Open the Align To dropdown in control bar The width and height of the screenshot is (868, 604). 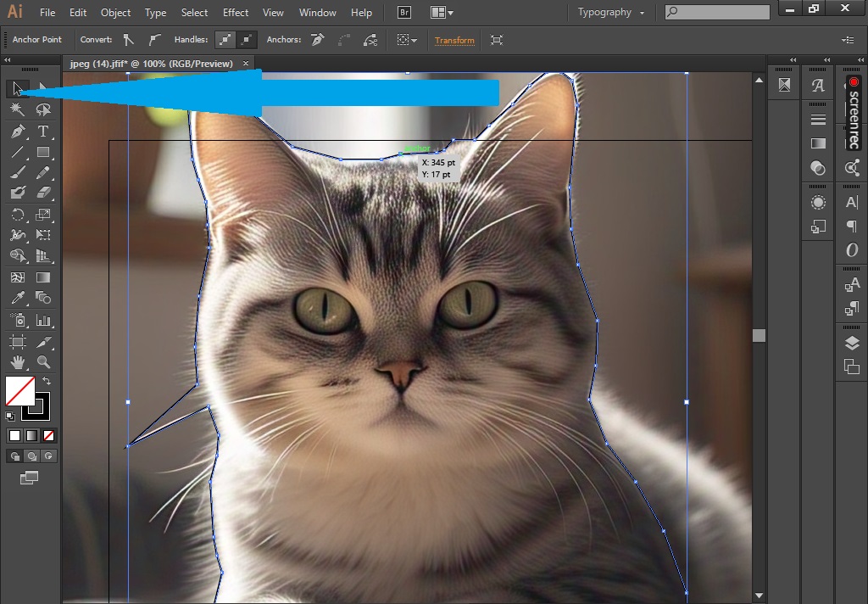[x=406, y=40]
